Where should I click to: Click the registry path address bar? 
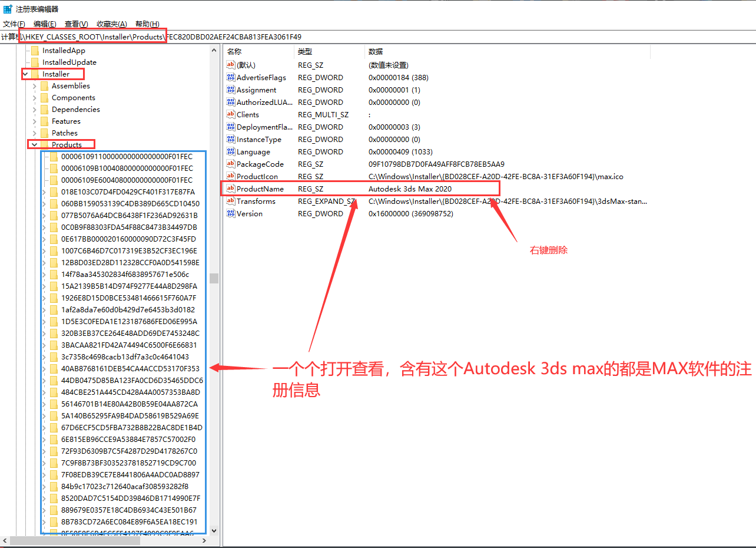[378, 37]
